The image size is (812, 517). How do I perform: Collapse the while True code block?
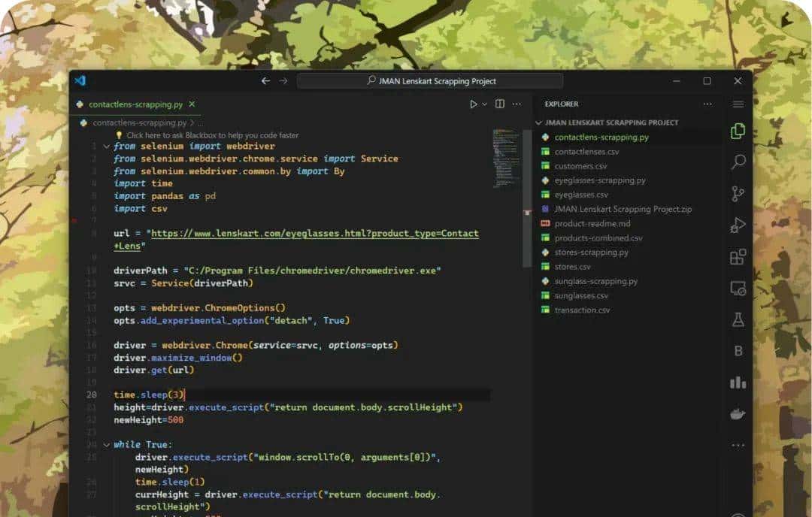click(106, 444)
